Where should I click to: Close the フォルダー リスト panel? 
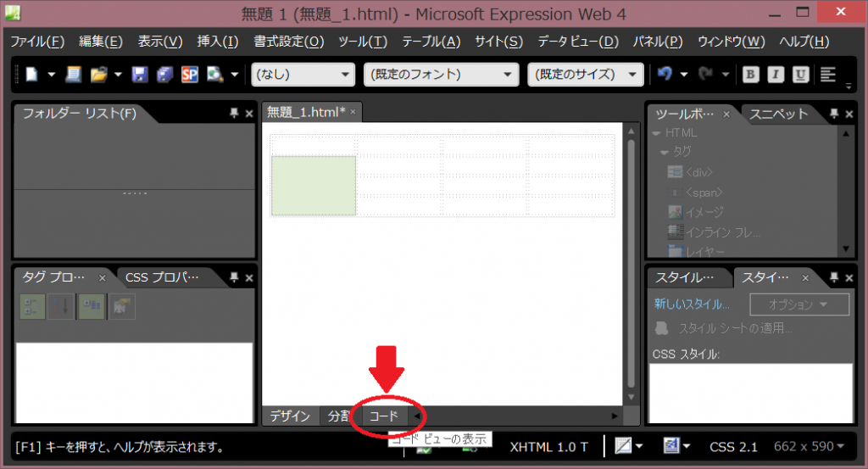[x=249, y=114]
